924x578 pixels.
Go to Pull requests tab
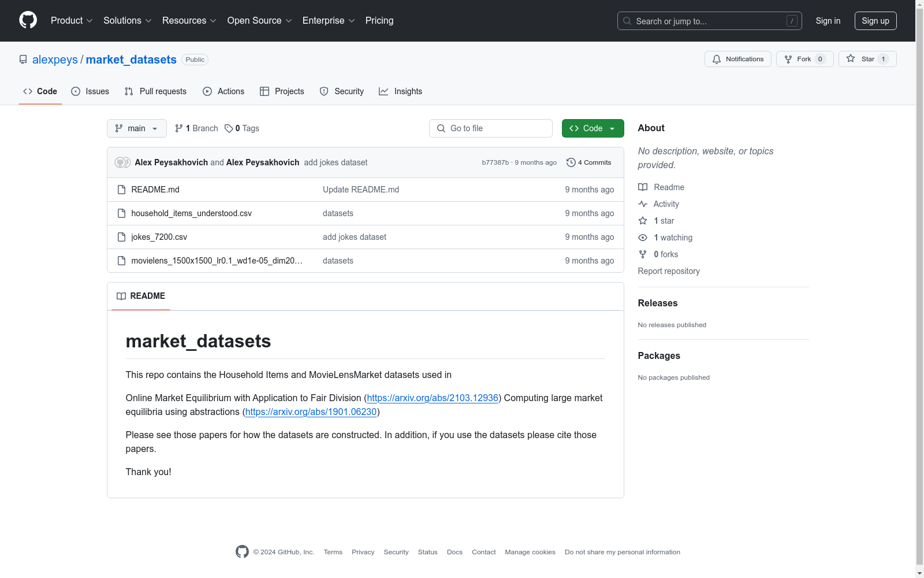(x=155, y=91)
